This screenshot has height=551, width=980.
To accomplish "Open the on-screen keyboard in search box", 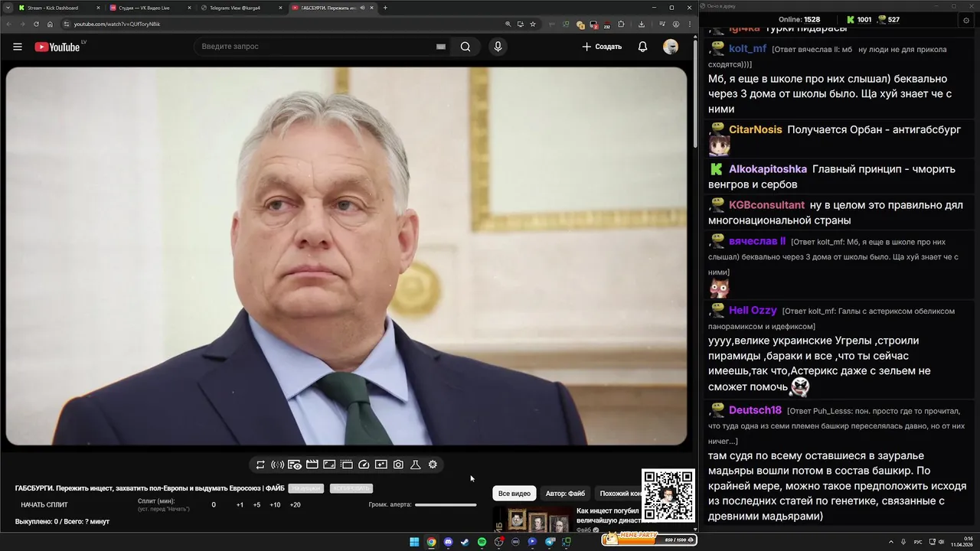I will pyautogui.click(x=441, y=47).
